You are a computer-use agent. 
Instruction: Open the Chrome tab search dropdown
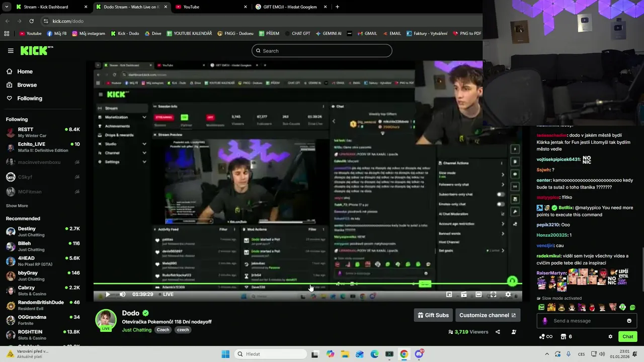6,7
